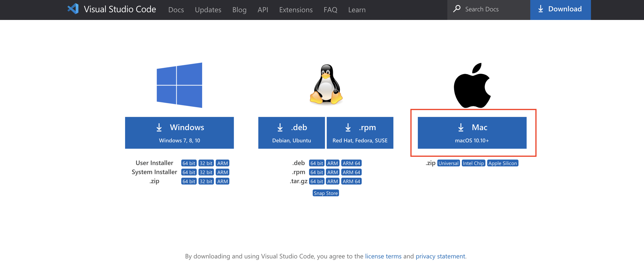The width and height of the screenshot is (644, 272).
Task: Download the .rpm package for Red Hat
Action: [360, 133]
